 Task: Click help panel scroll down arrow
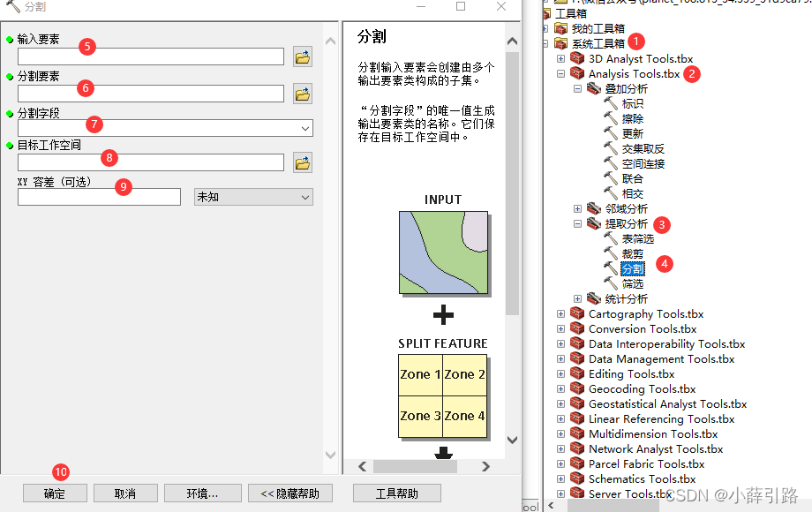(x=512, y=440)
